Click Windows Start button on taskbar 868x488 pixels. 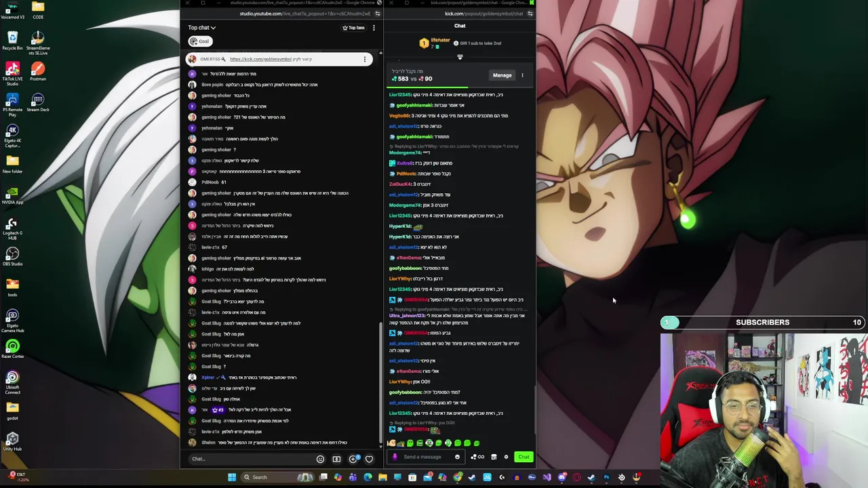(232, 477)
